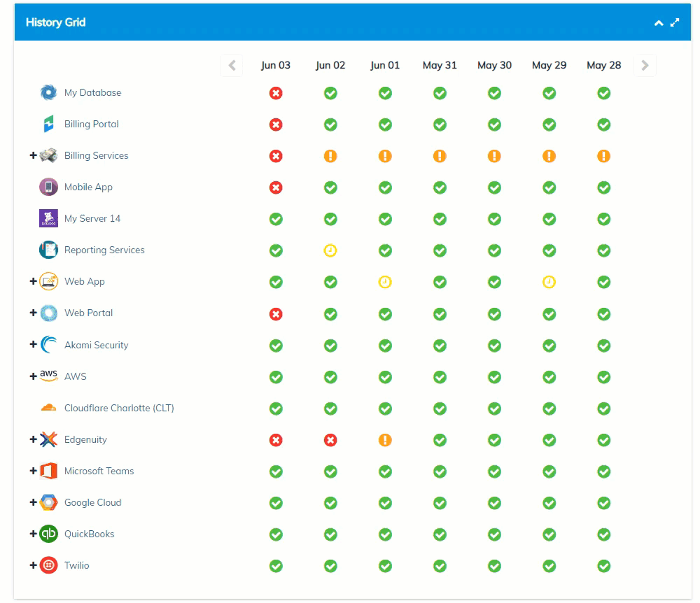
Task: Click the Microsoft Teams Office icon
Action: click(49, 471)
